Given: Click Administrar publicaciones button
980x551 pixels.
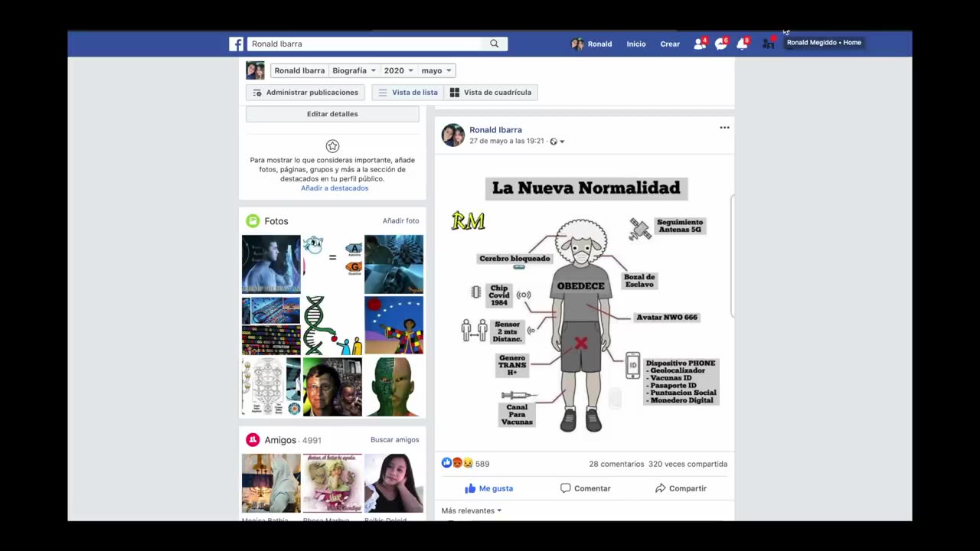Looking at the screenshot, I should point(305,93).
